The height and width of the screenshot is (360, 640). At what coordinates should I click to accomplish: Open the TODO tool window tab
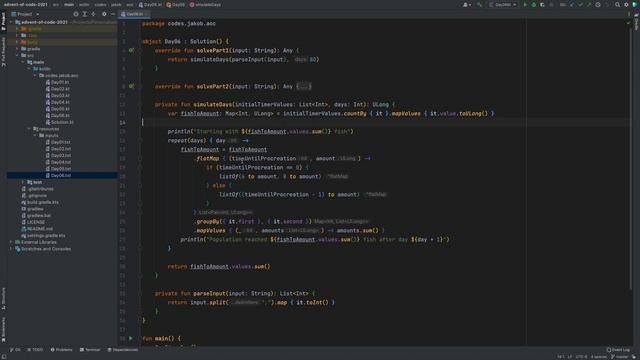pyautogui.click(x=35, y=350)
